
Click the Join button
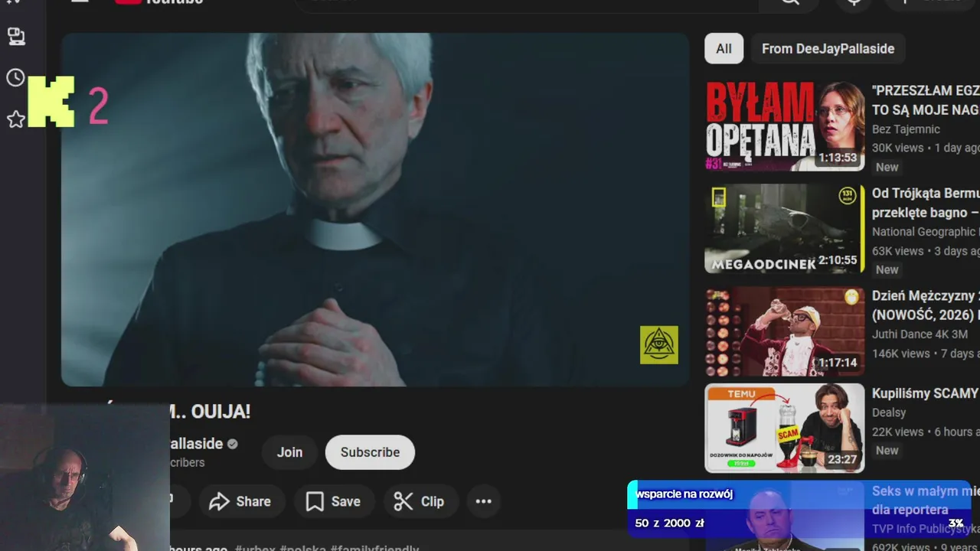click(289, 452)
